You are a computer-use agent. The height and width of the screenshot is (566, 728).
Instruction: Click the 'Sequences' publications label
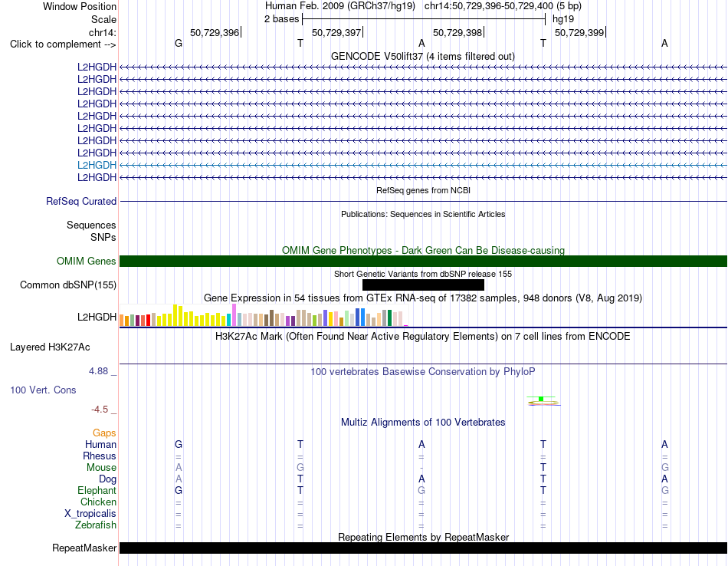[91, 225]
